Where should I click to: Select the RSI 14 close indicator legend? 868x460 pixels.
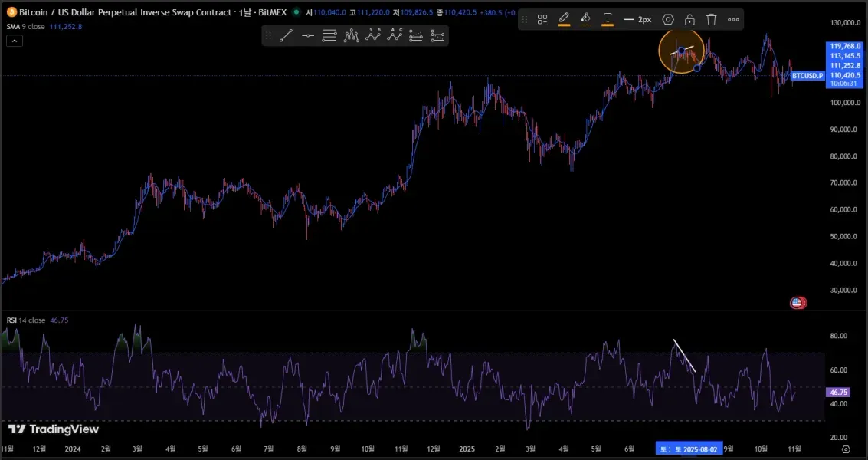coord(26,320)
